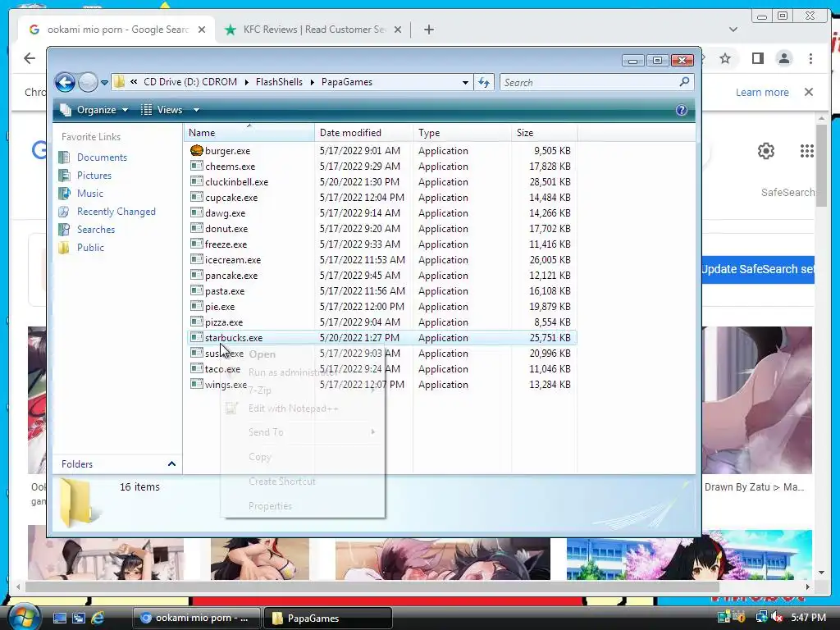Click Learn more link in Chrome infobar
This screenshot has width=840, height=630.
pyautogui.click(x=762, y=92)
